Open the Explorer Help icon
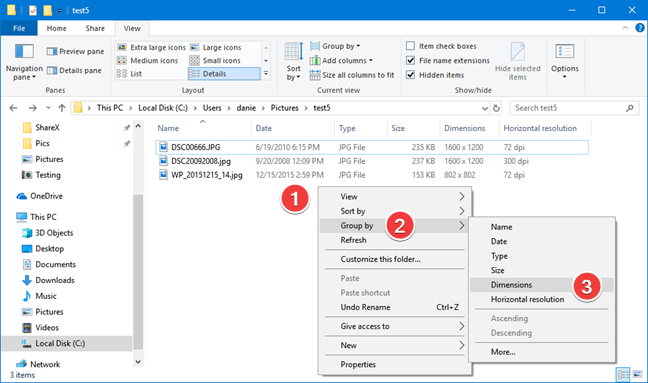 (x=639, y=28)
